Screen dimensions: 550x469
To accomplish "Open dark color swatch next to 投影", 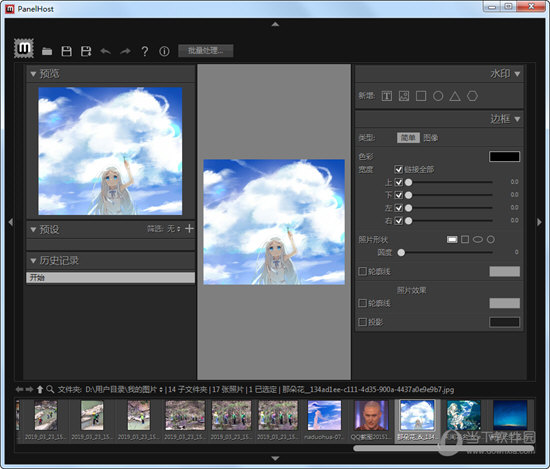I will click(504, 322).
